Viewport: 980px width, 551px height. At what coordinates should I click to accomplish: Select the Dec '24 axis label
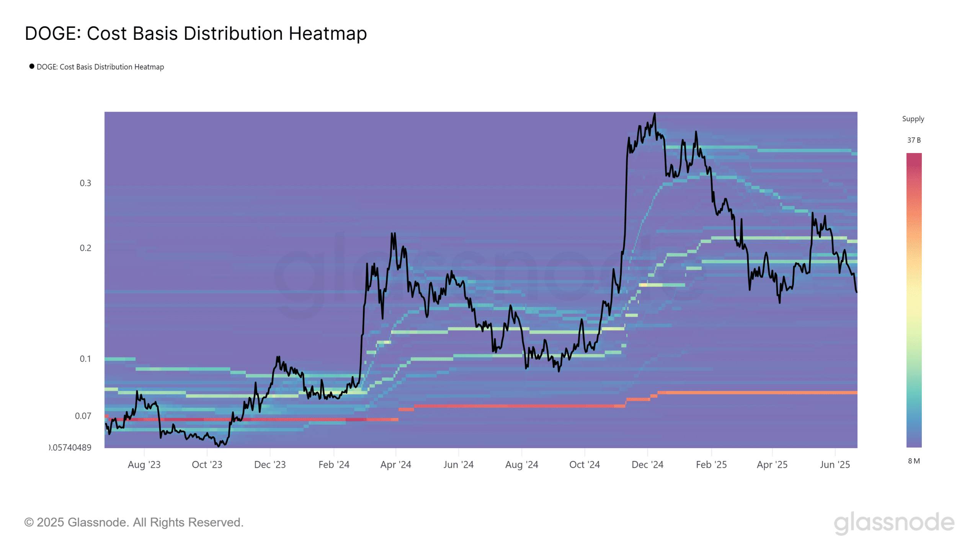[x=647, y=465]
